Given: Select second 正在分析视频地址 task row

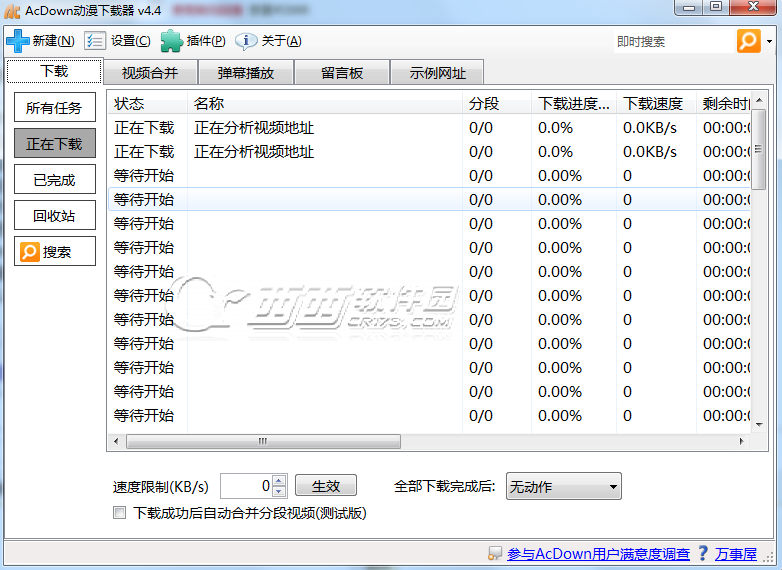Looking at the screenshot, I should pyautogui.click(x=429, y=152).
